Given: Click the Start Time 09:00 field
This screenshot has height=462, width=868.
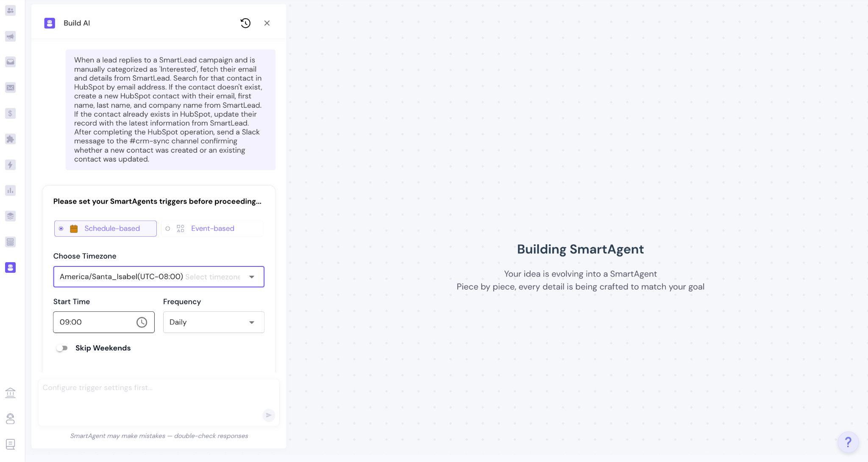Looking at the screenshot, I should 93,322.
